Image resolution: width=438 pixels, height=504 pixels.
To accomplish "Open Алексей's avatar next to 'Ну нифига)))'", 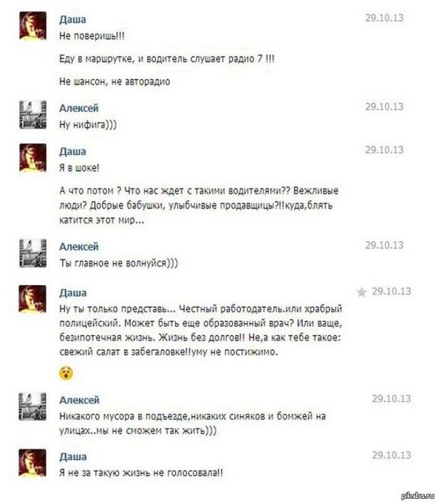I will (x=33, y=115).
